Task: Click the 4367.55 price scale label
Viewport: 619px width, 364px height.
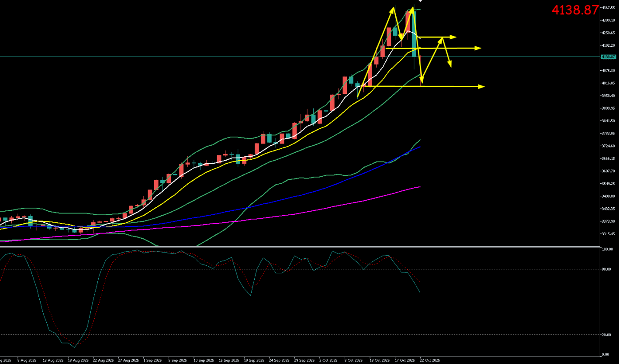Action: [608, 8]
